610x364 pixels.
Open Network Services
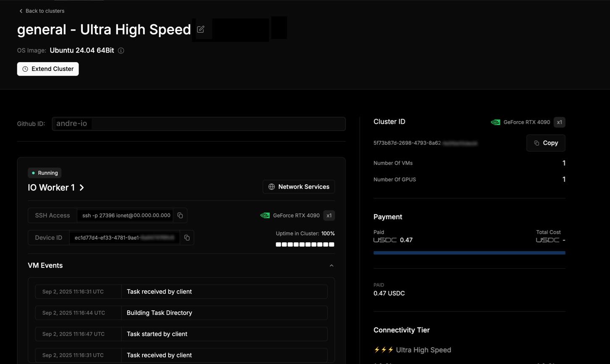point(299,187)
